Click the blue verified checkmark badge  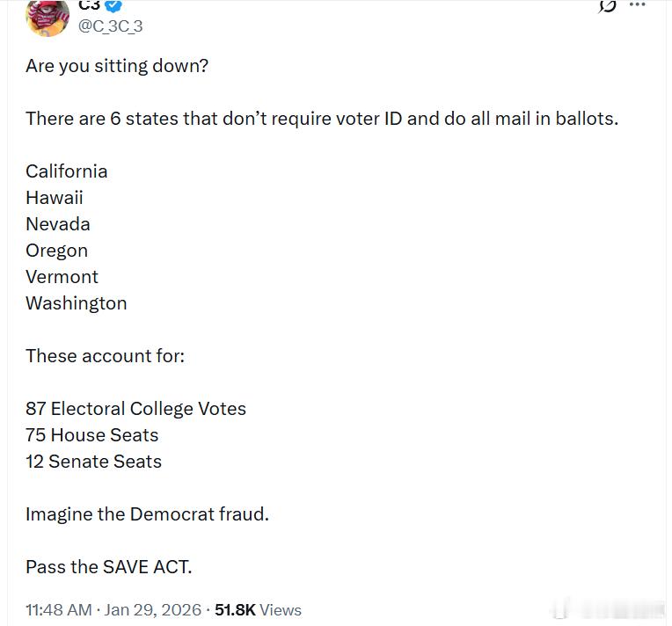[x=113, y=5]
